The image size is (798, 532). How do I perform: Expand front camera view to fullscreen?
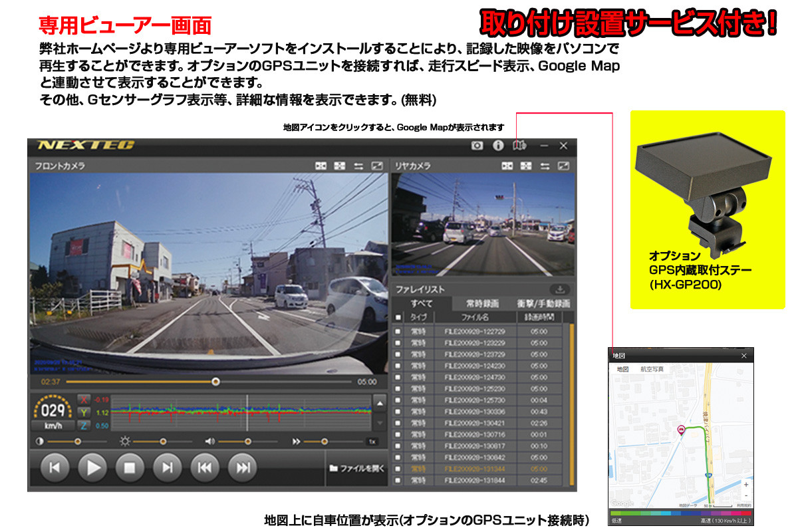click(x=377, y=166)
